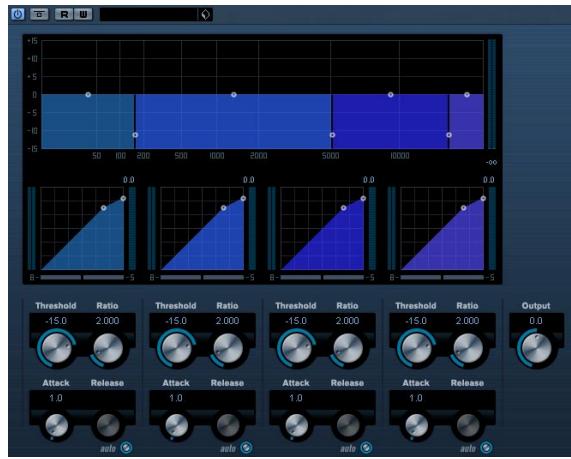Click band 4 threshold value -15.0

(x=416, y=321)
